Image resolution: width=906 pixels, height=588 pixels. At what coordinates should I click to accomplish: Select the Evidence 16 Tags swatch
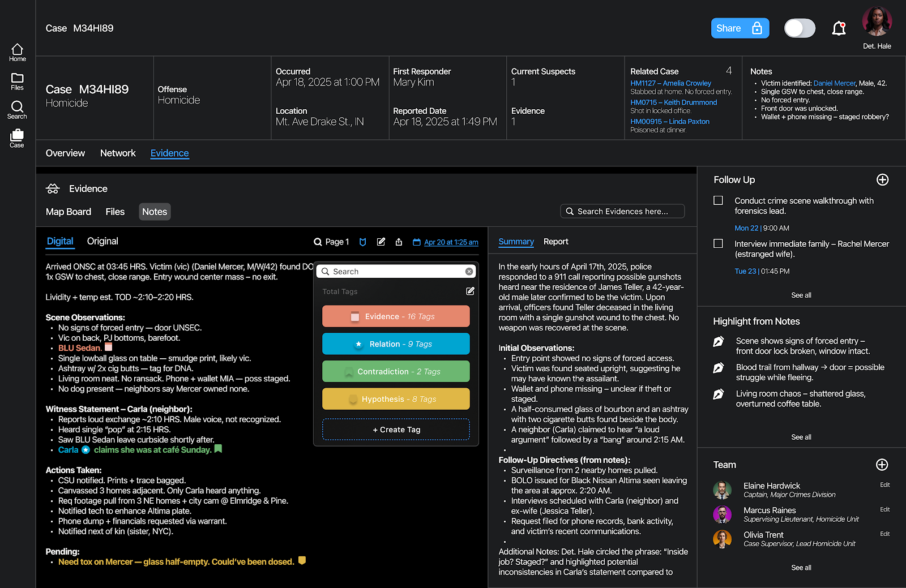396,316
